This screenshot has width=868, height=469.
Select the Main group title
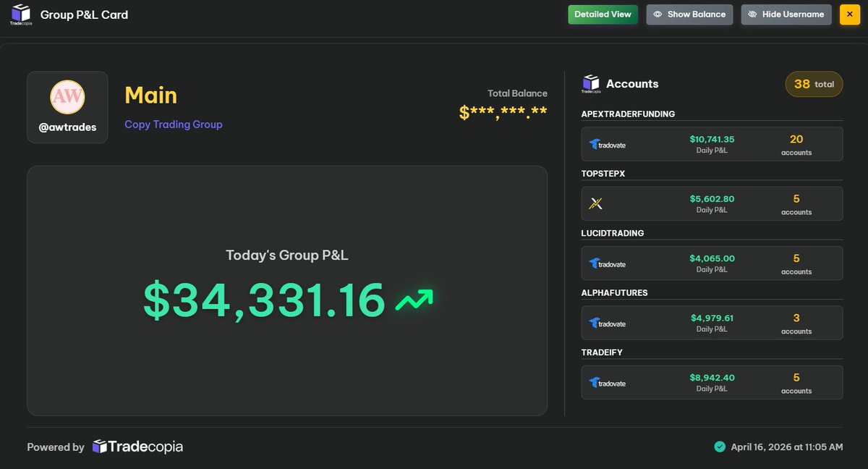coord(150,95)
